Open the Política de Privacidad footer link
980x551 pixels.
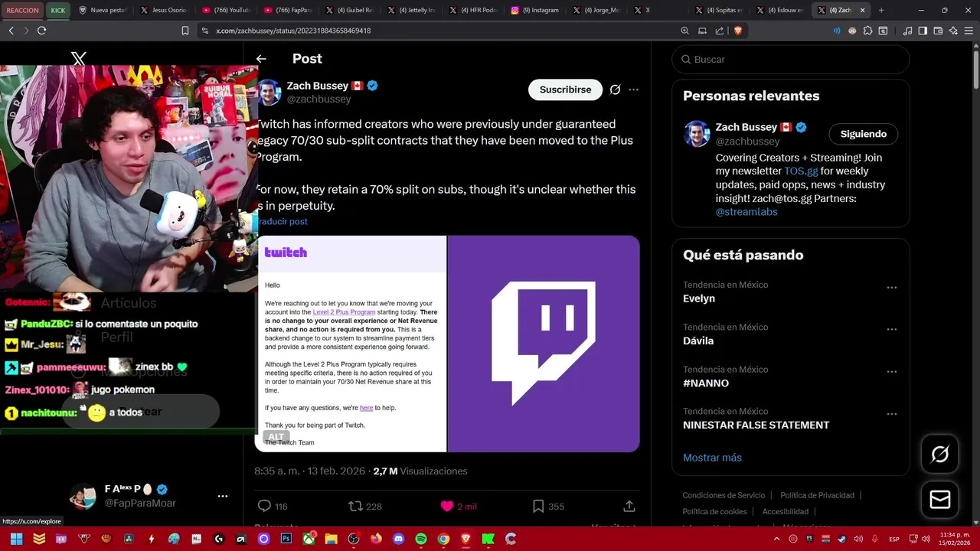point(817,495)
